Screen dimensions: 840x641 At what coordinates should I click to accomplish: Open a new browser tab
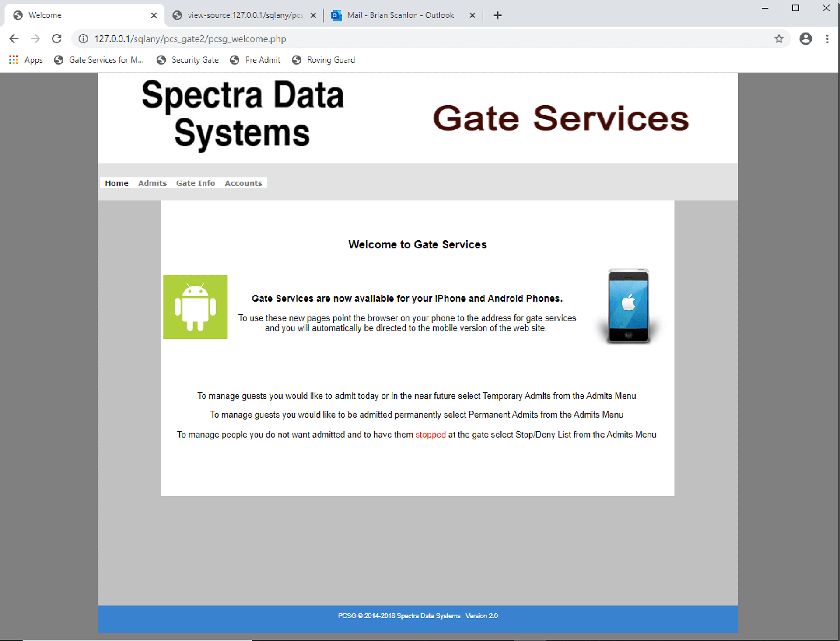click(x=497, y=15)
